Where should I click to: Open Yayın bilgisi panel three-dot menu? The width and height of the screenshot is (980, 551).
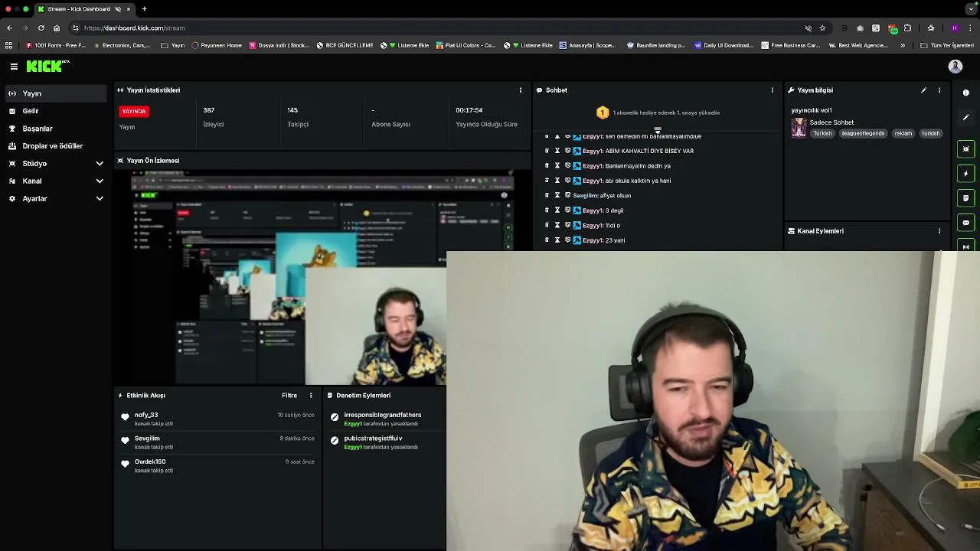[x=939, y=90]
